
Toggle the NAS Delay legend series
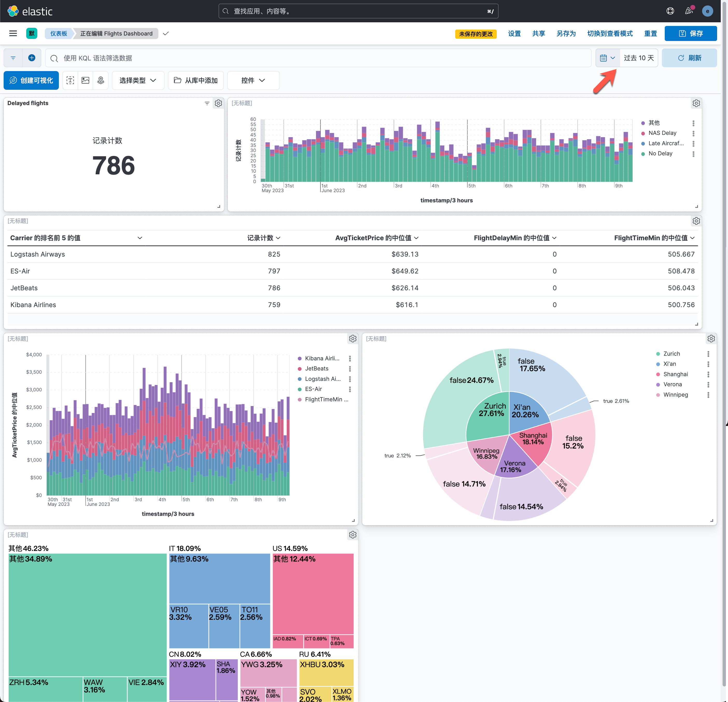(x=662, y=133)
